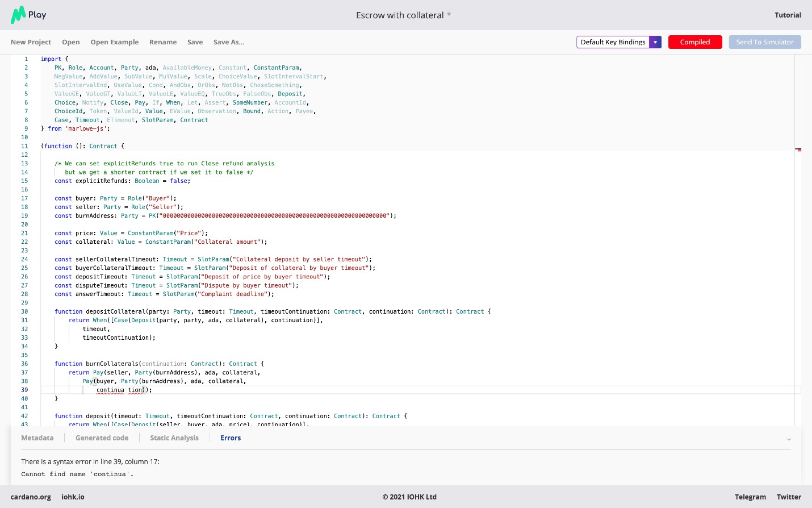
Task: Switch to Generated code tab
Action: (102, 438)
